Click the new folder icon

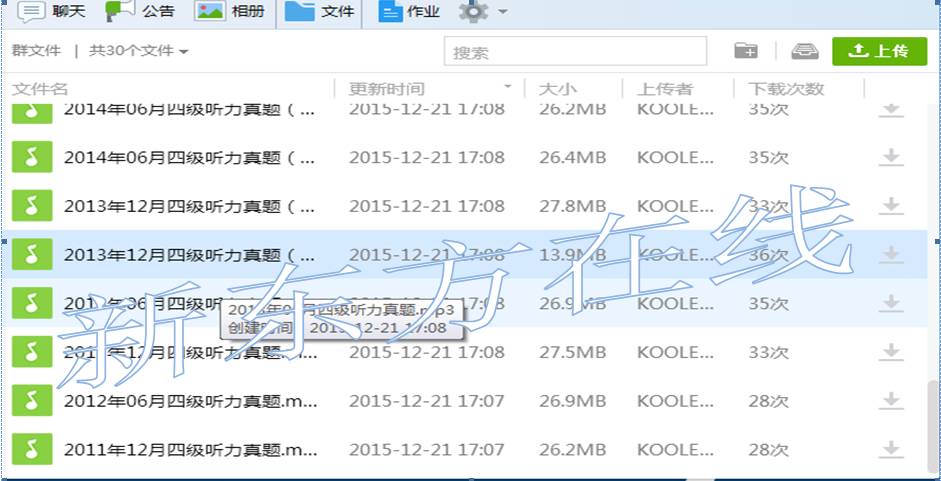[x=746, y=51]
